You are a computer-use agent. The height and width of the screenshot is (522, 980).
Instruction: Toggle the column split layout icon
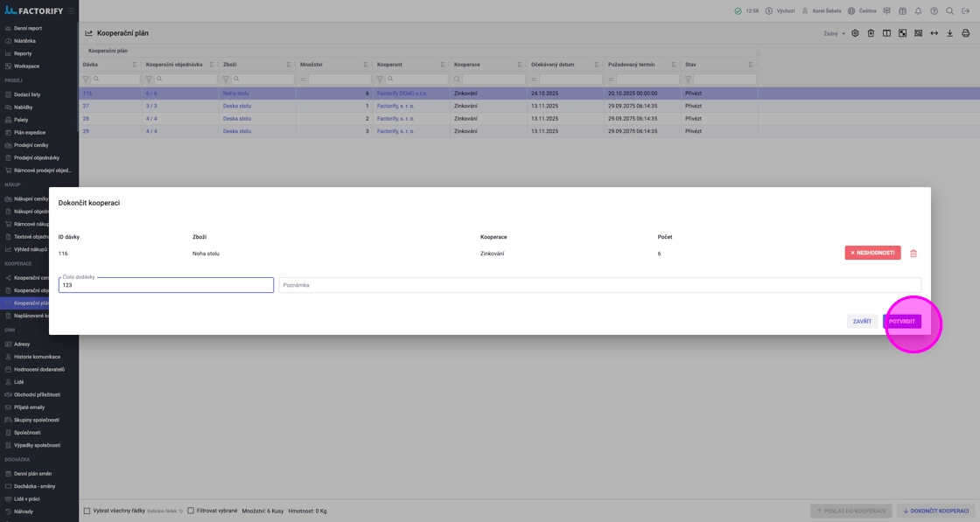tap(886, 33)
